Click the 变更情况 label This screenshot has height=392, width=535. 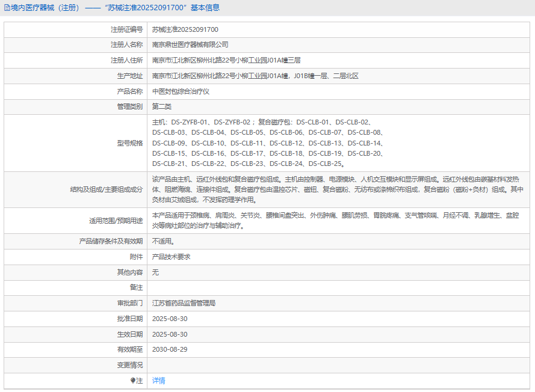coord(129,365)
